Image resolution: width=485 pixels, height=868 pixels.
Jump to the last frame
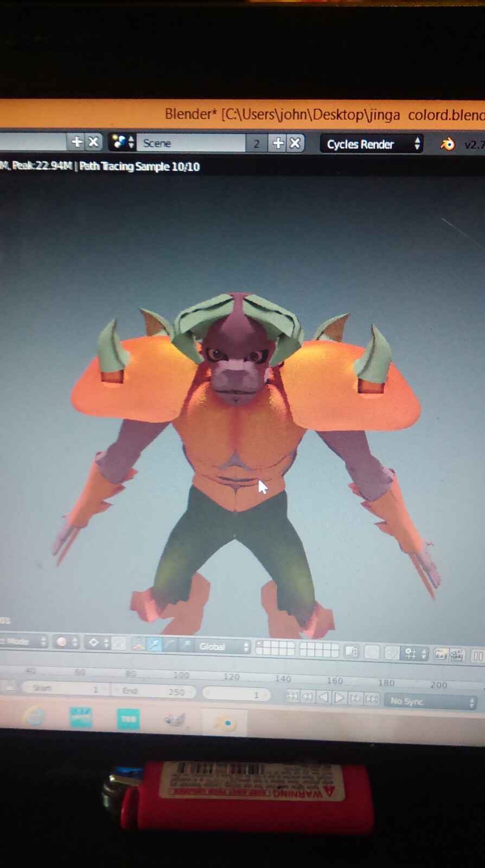click(372, 698)
